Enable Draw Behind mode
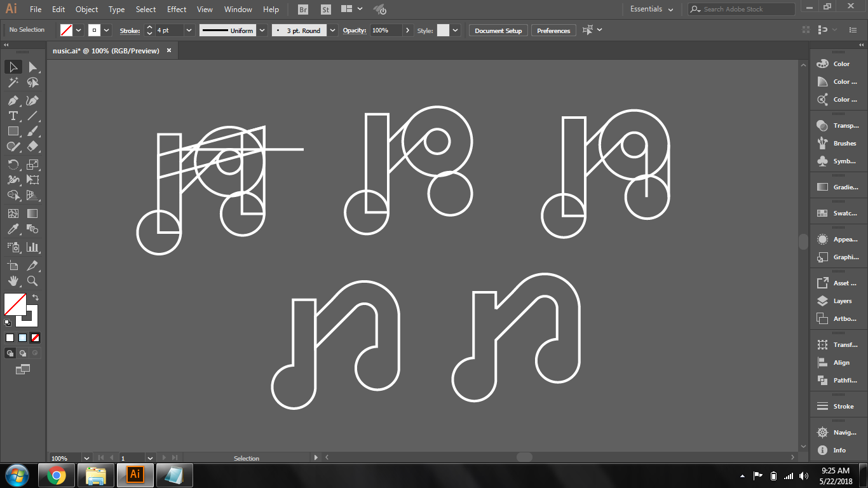 coord(23,353)
